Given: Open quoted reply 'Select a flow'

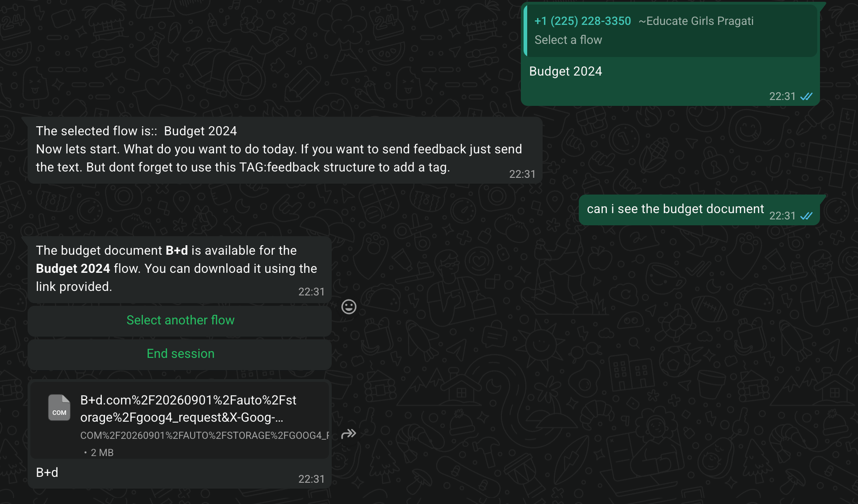Looking at the screenshot, I should (x=672, y=30).
